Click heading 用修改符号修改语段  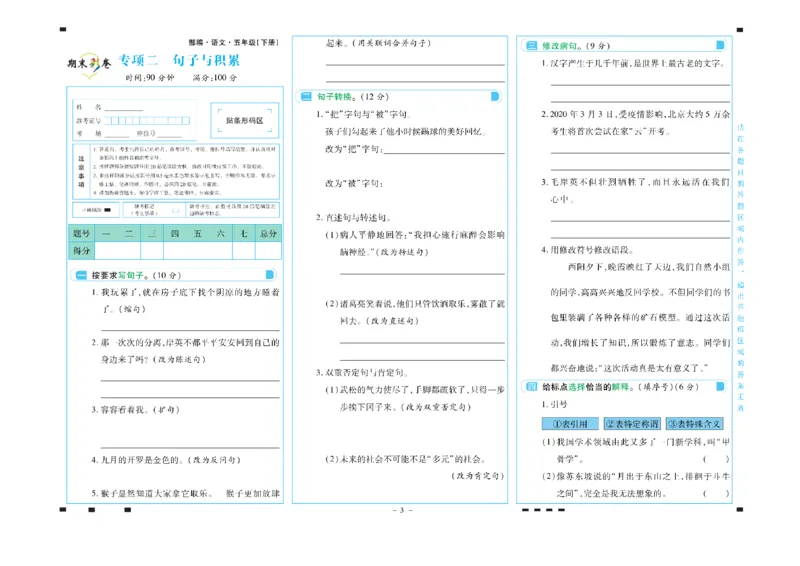coord(588,250)
